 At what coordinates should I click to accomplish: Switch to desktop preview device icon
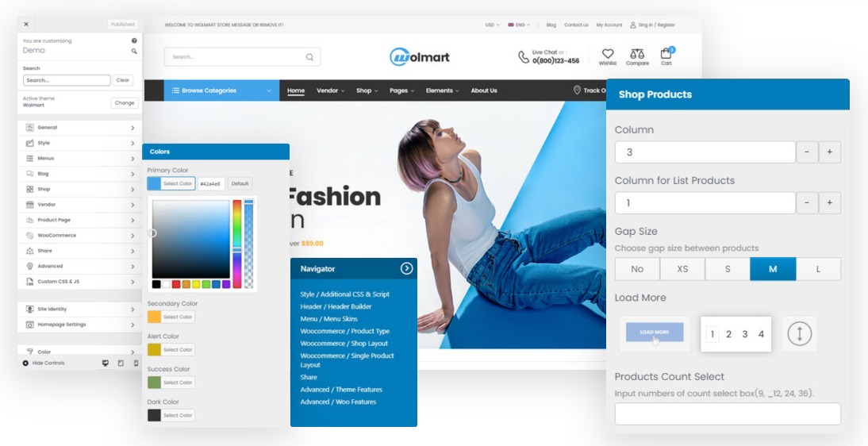point(106,363)
